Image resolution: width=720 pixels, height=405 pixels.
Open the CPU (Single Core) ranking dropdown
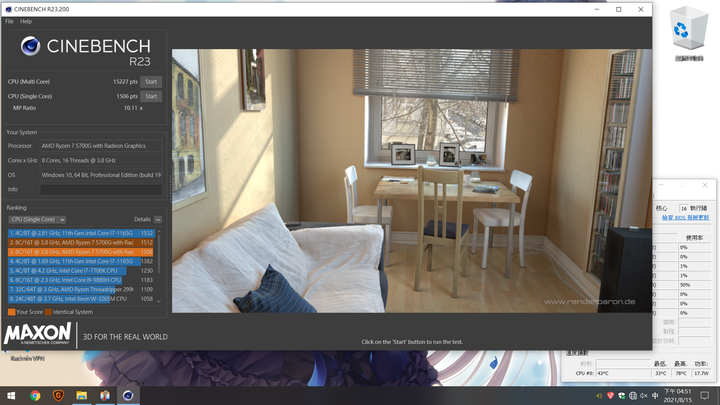pos(38,219)
